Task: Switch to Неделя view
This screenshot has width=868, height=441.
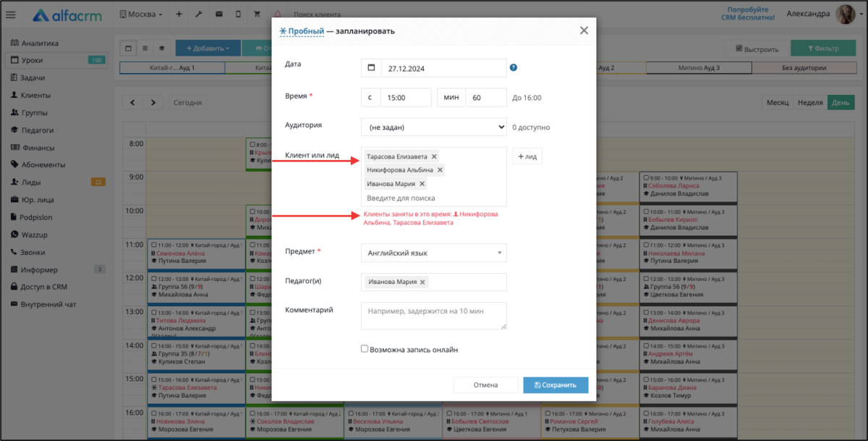Action: 810,103
